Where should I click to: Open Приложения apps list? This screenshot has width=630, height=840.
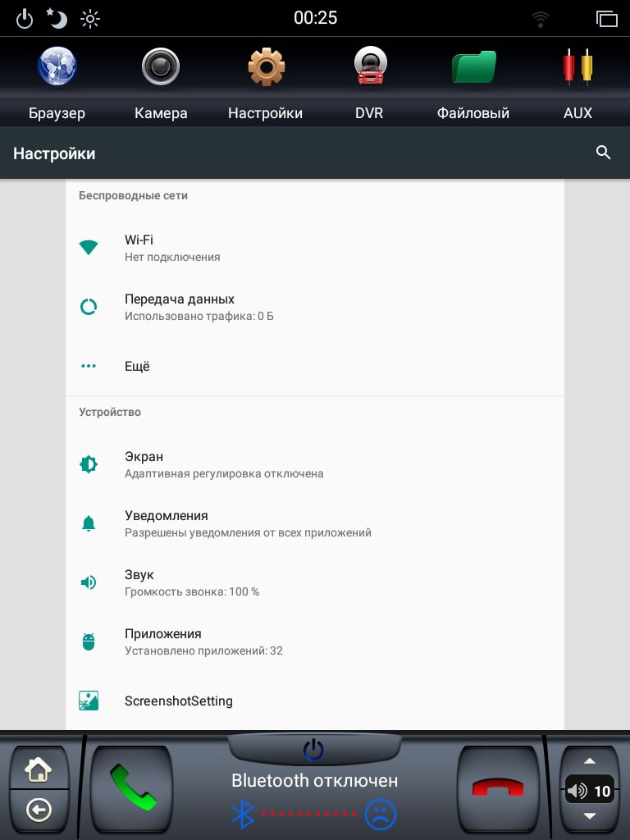tap(315, 641)
